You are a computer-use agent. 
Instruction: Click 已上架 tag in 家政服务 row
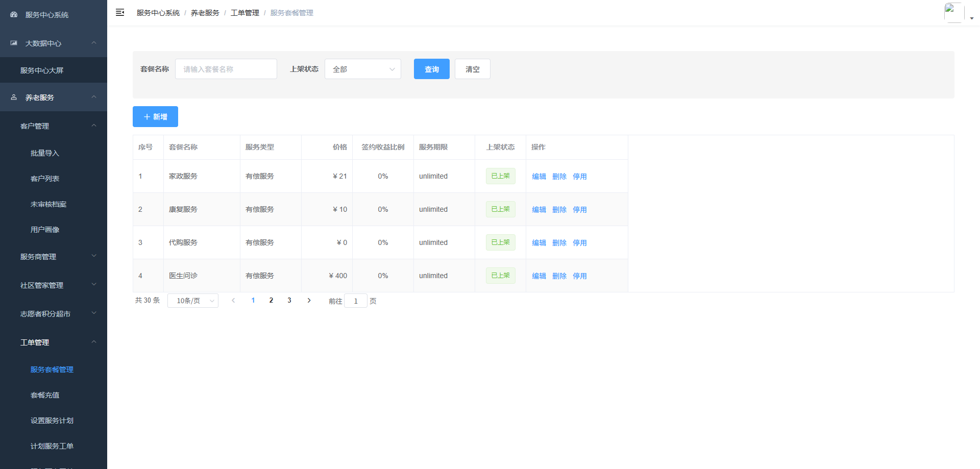pos(501,176)
